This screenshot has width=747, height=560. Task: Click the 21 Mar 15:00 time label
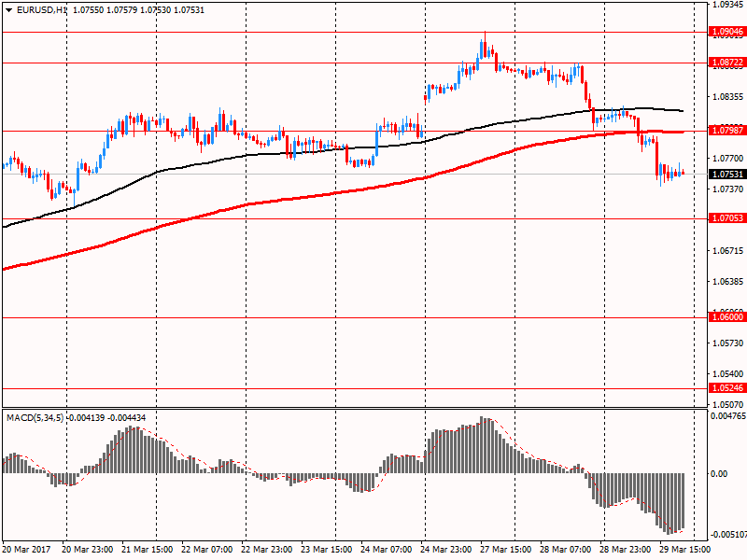coord(148,549)
